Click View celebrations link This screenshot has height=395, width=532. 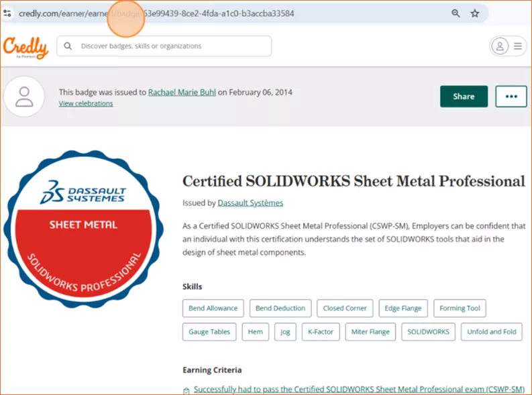(86, 103)
